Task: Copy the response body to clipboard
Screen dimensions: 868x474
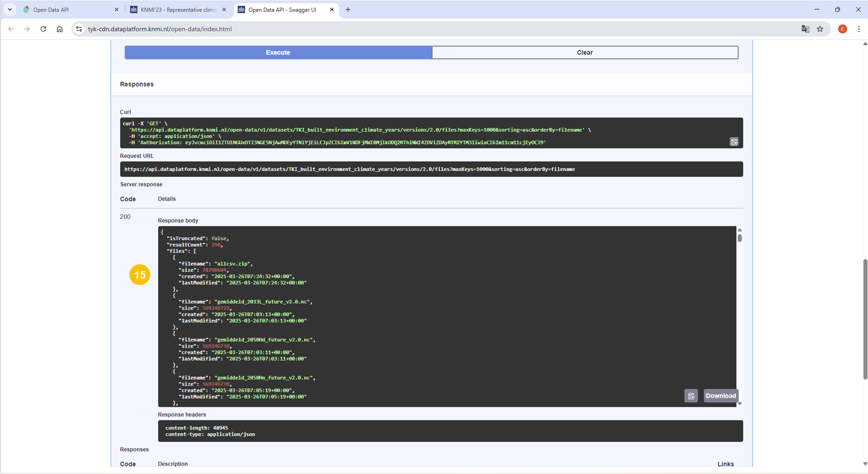Action: (691, 396)
